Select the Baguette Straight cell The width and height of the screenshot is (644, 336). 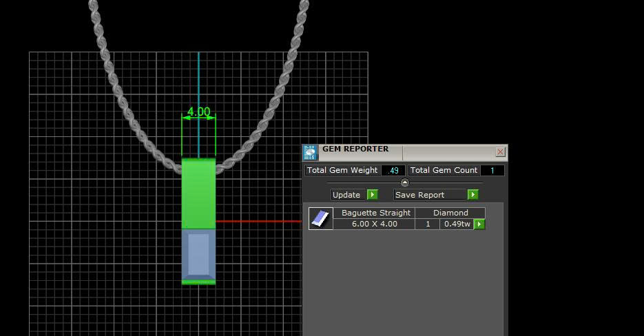375,213
